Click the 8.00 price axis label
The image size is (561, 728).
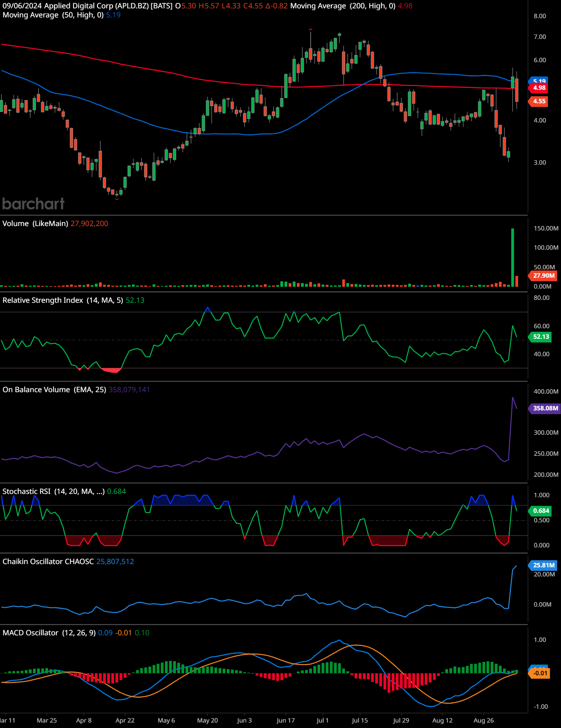tap(540, 16)
